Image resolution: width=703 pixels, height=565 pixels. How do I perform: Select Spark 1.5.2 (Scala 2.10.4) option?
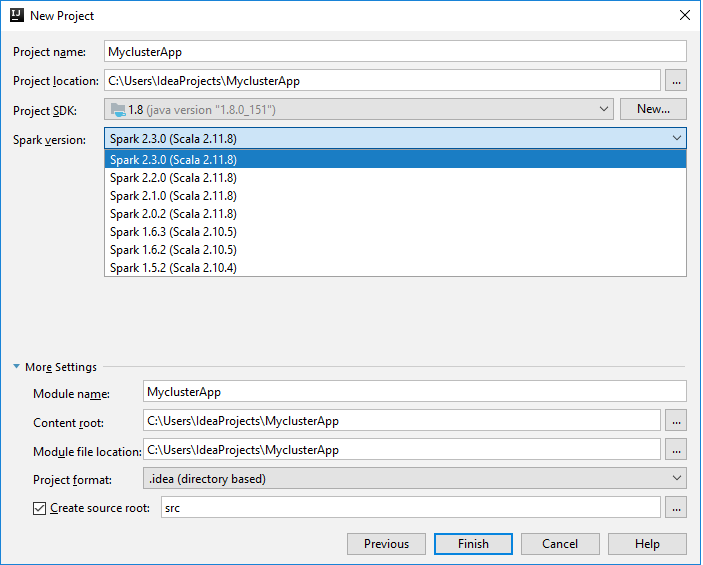pyautogui.click(x=395, y=267)
